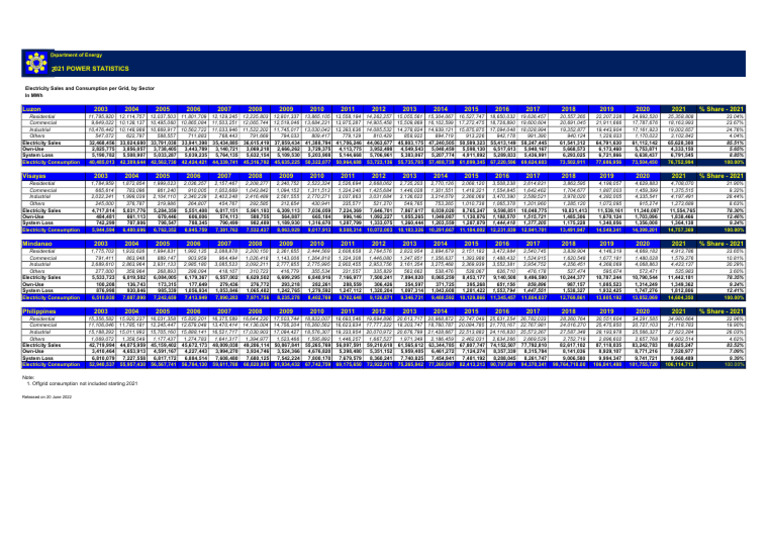Click Luzon 2003 consumption value 40,485,013
Image resolution: width=768 pixels, height=543 pixels.
101,162
